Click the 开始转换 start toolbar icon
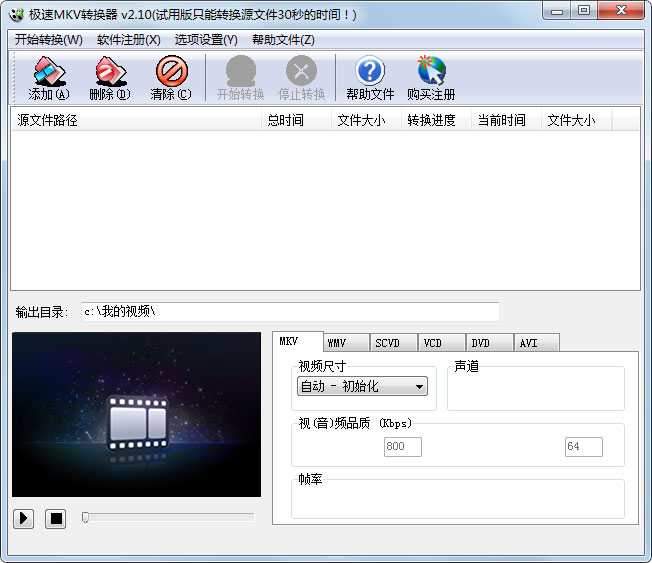This screenshot has width=652, height=563. [x=240, y=78]
